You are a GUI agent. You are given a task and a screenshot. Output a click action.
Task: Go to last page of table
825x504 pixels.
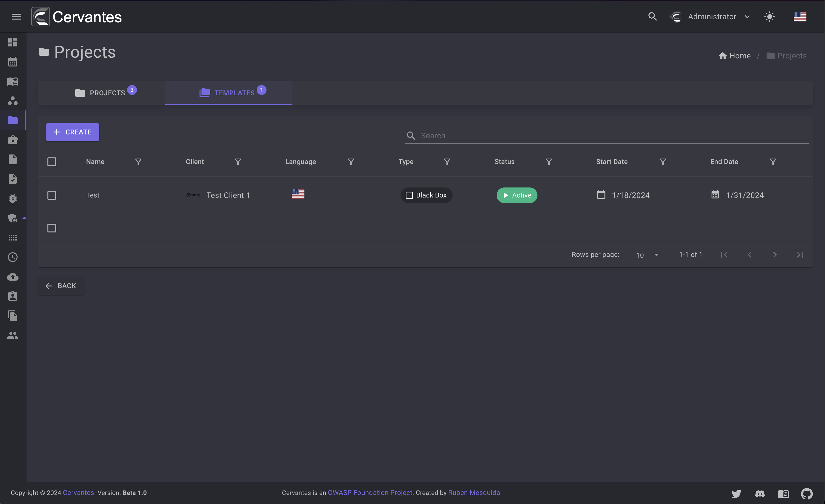pyautogui.click(x=800, y=255)
